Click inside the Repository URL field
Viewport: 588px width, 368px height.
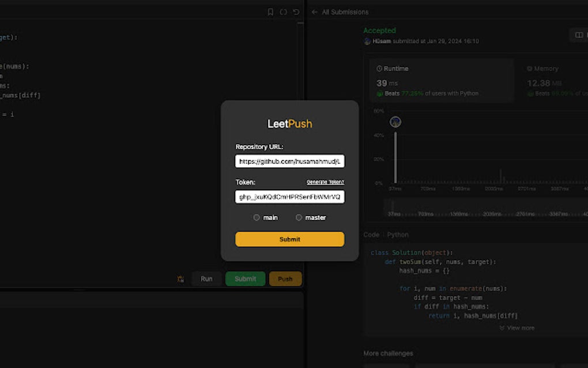[x=289, y=162]
